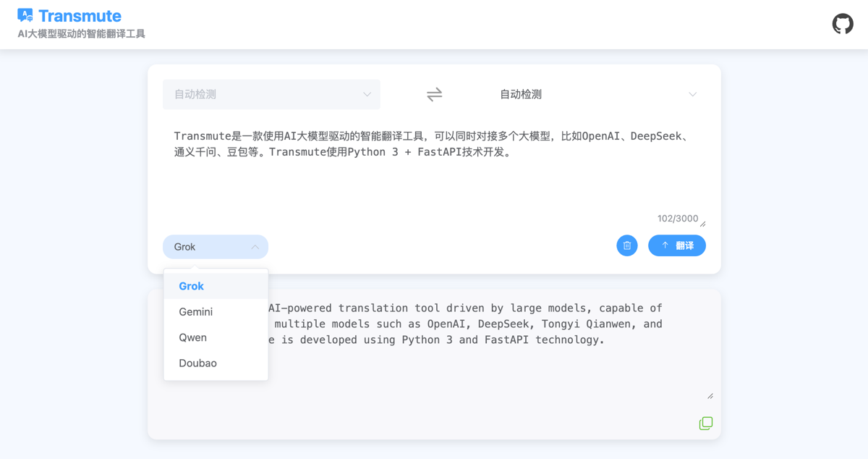Click inside the translated output area

point(434,346)
